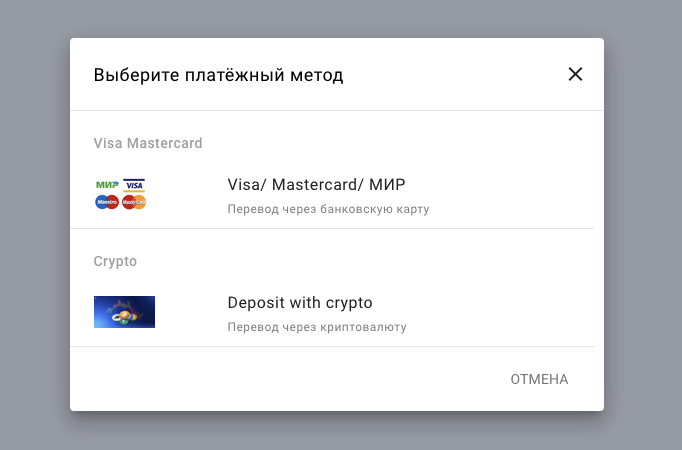Close the payment dialog with the X icon
Viewport: 682px width, 450px height.
(575, 74)
